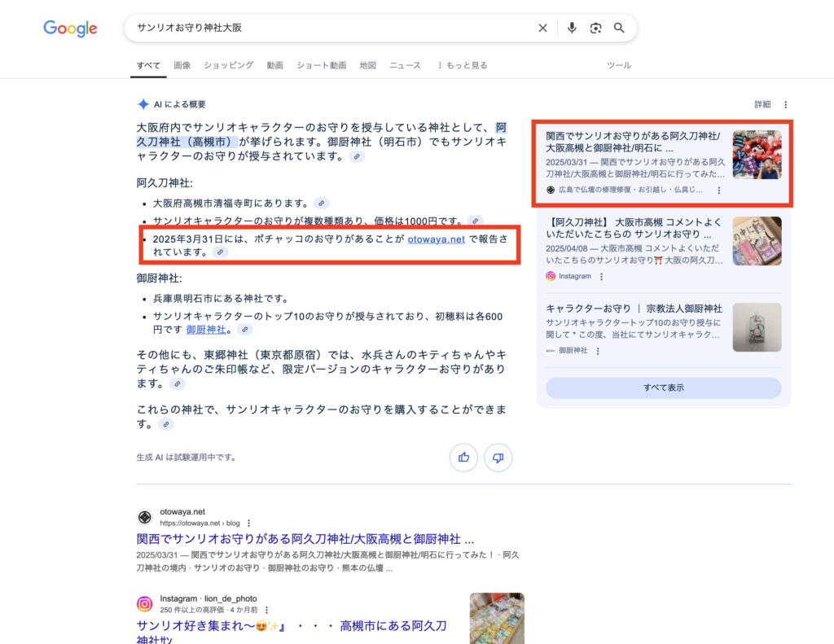Click the 御厨神社: heading
This screenshot has height=644, width=834.
pyautogui.click(x=159, y=278)
